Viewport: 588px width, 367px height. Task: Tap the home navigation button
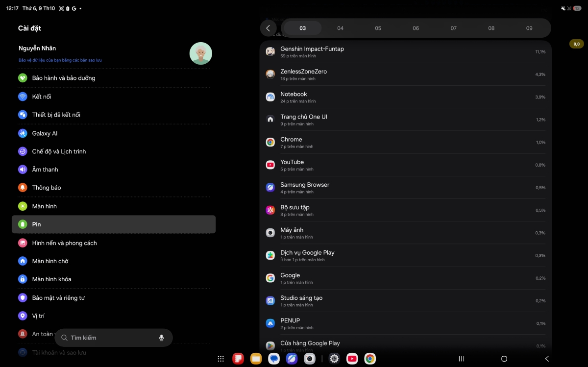504,359
